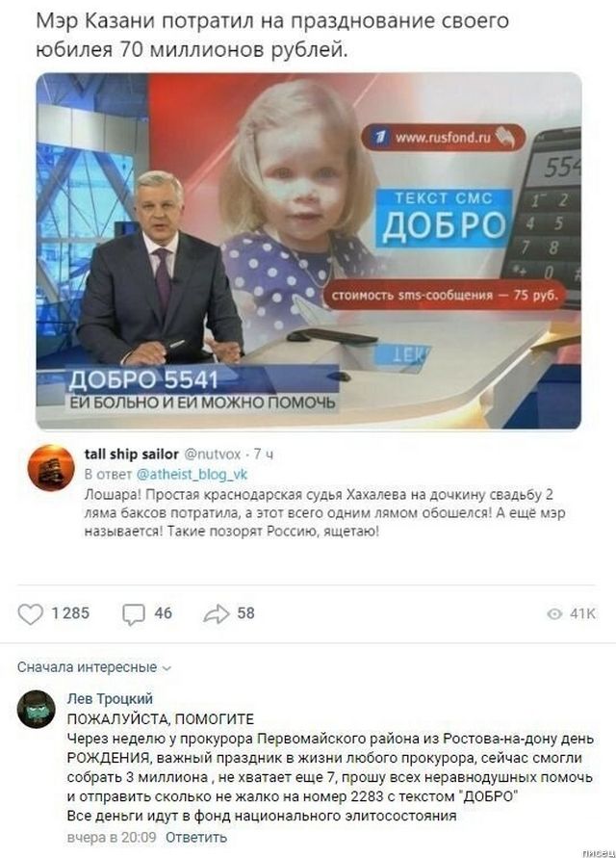The image size is (616, 858).
Task: Click the comment count 46
Action: pos(163,613)
